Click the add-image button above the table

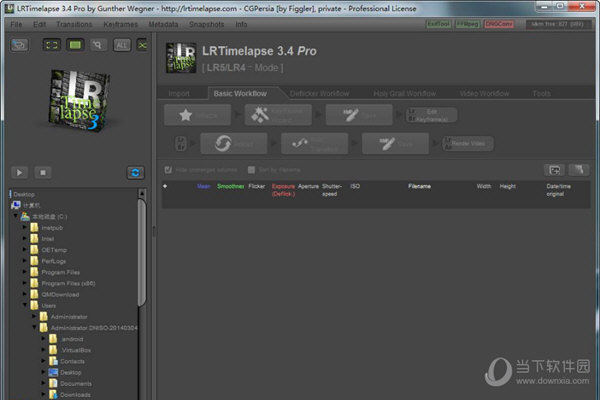(x=554, y=170)
